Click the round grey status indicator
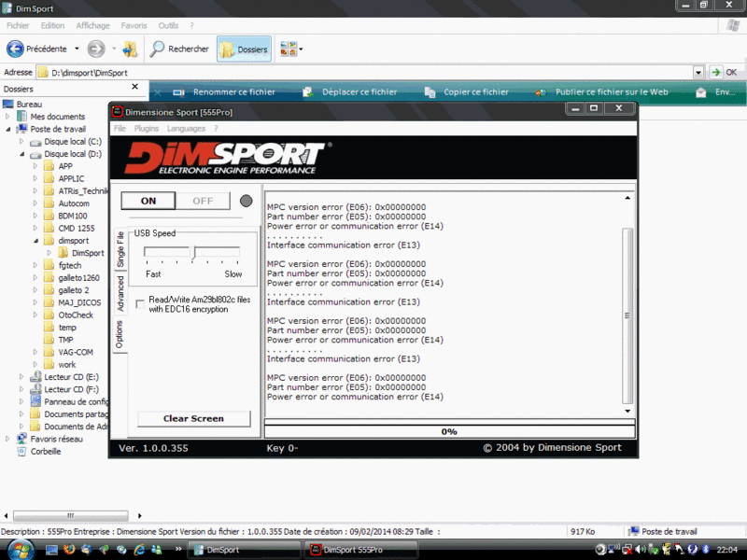747x560 pixels. coord(246,201)
